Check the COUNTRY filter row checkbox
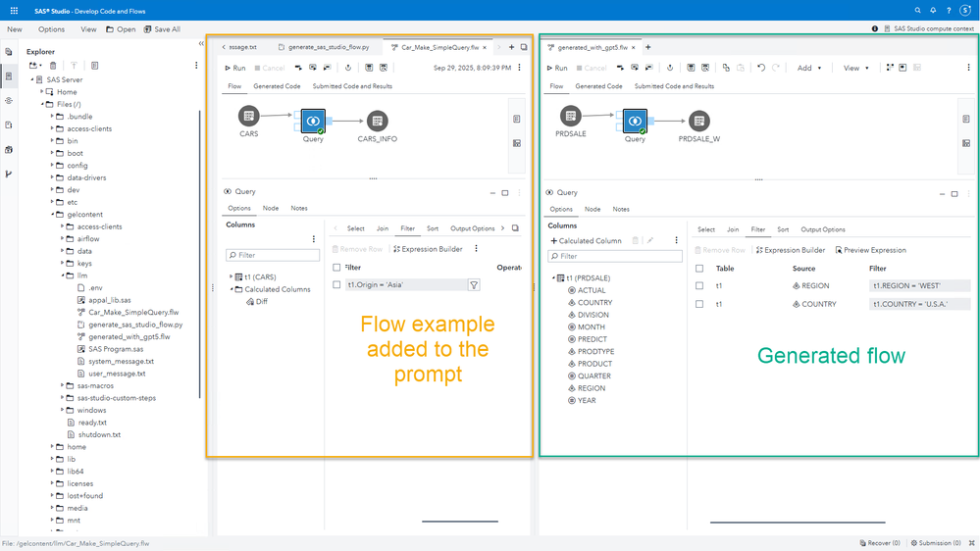The image size is (980, 551). pyautogui.click(x=699, y=304)
